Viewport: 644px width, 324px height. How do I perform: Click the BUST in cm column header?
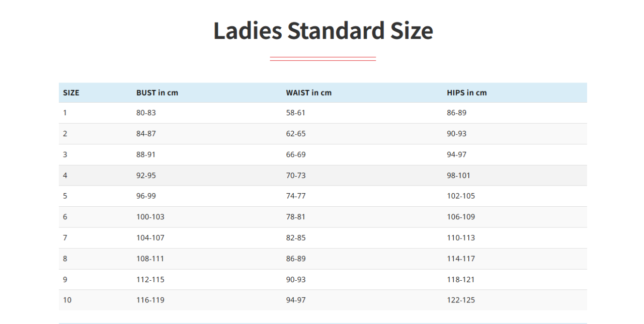coord(157,93)
